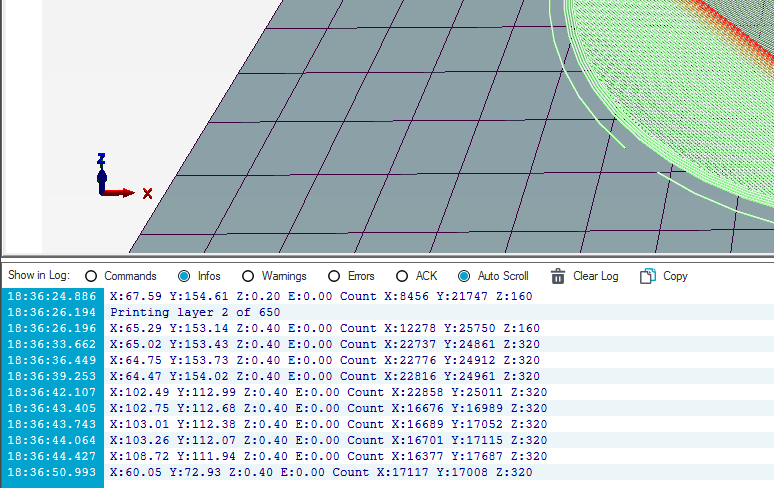
Task: Enable the ACK log filter
Action: click(x=402, y=276)
